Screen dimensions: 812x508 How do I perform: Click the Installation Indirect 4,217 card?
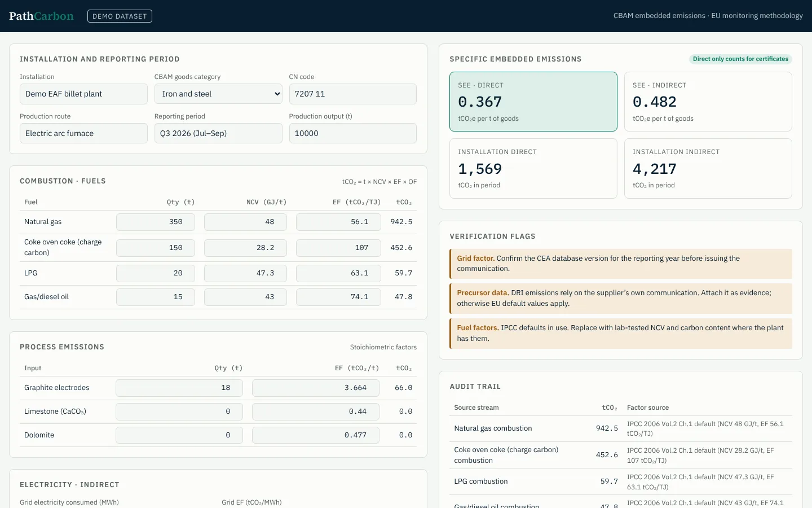(x=708, y=168)
